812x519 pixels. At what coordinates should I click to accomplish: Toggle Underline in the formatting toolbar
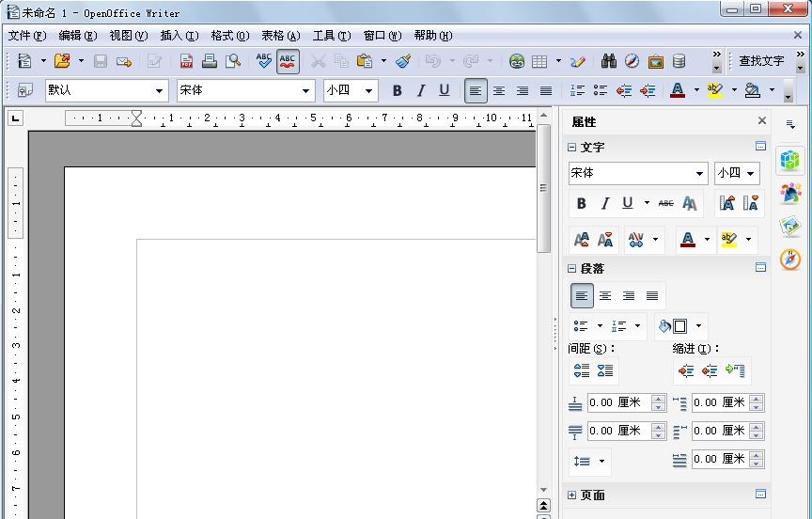point(445,90)
